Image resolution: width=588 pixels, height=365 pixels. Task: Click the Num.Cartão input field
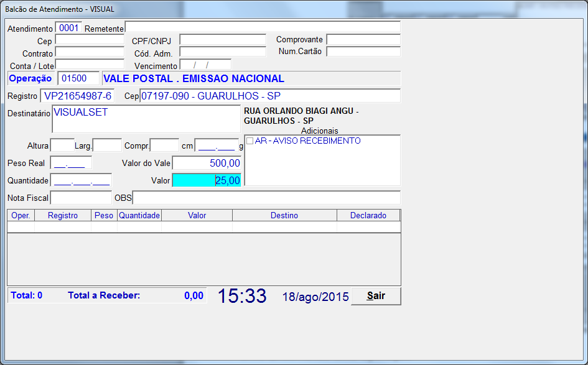pyautogui.click(x=363, y=52)
